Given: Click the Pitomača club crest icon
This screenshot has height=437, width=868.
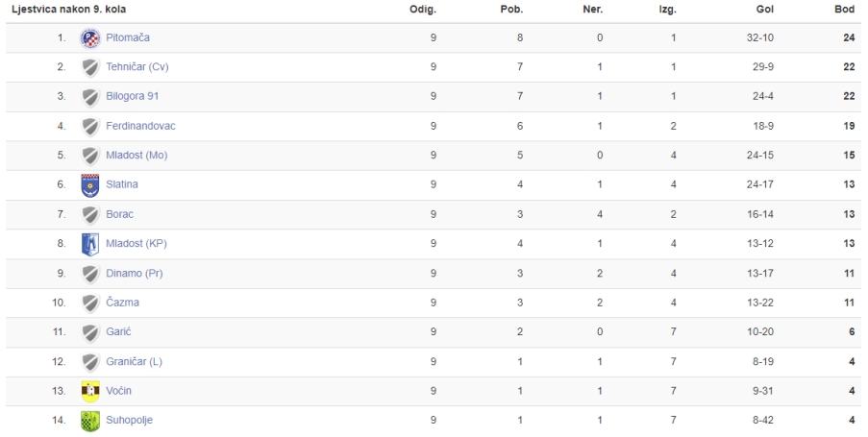Looking at the screenshot, I should pos(90,38).
